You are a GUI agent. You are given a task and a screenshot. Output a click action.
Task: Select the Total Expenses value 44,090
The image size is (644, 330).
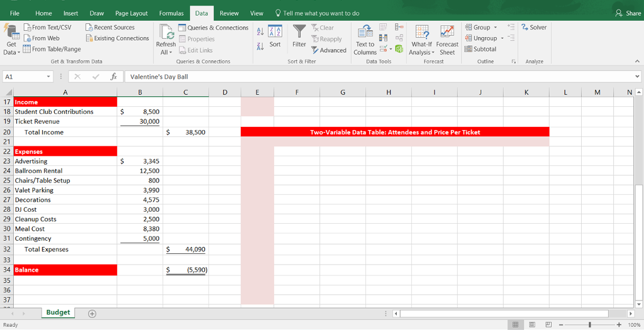(186, 249)
